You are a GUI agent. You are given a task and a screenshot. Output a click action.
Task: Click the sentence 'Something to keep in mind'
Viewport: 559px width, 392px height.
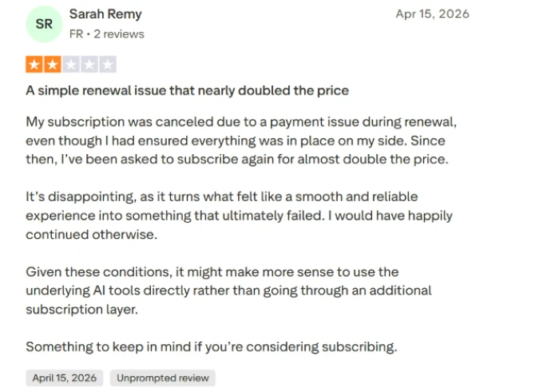pos(212,346)
